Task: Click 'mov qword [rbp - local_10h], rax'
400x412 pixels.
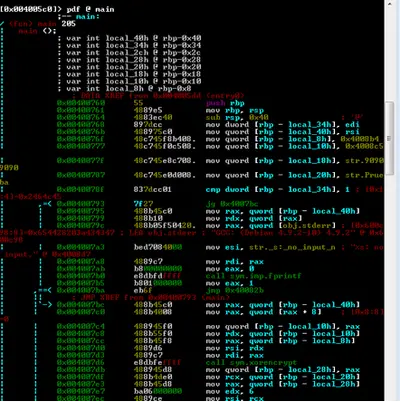Action: coord(282,327)
